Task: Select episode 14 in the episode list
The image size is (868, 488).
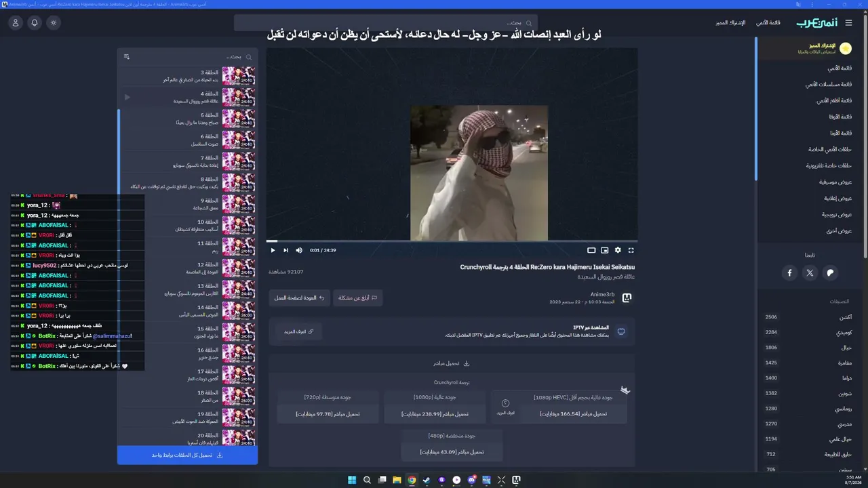Action: 188,311
